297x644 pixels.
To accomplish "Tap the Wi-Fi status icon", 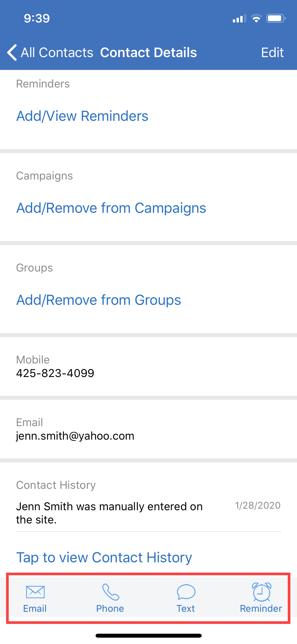I will [256, 18].
